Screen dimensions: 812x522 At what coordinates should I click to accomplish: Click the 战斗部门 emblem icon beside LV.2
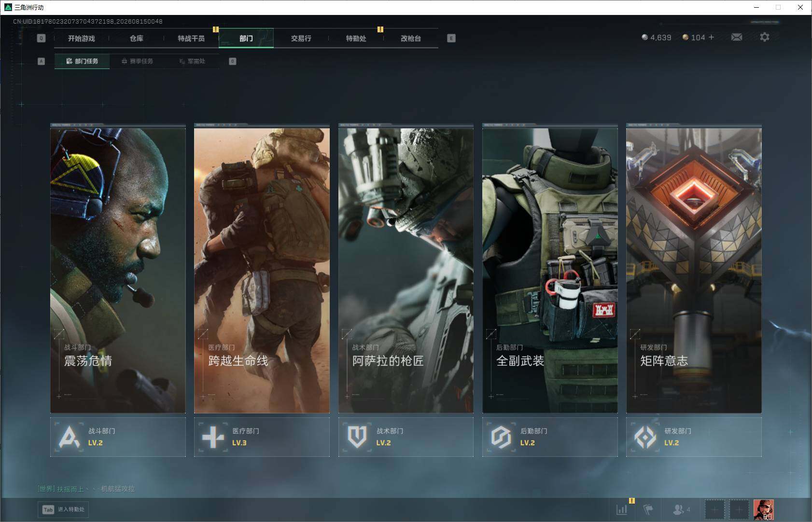coord(69,437)
